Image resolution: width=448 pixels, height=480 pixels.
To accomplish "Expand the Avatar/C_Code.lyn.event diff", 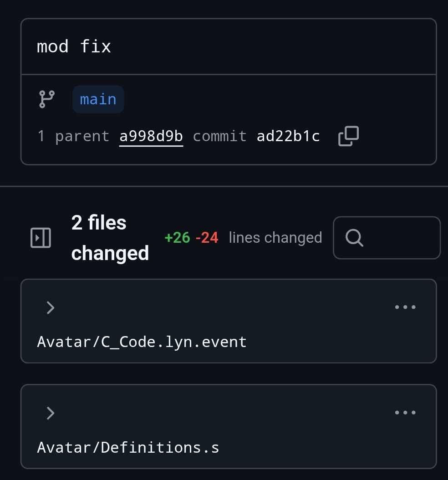I will [x=51, y=308].
